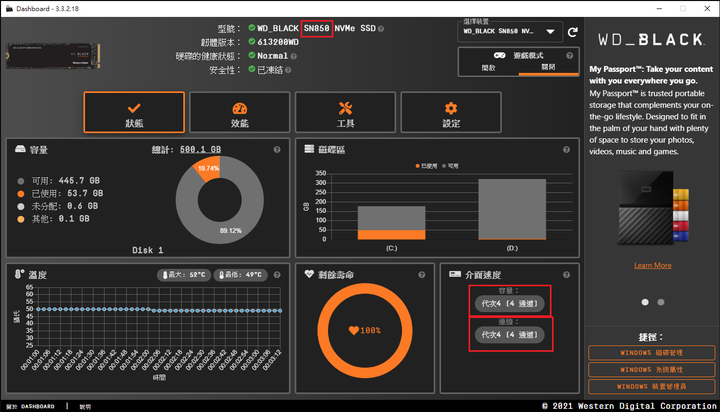Click the orange heart next to 100%

pyautogui.click(x=354, y=330)
